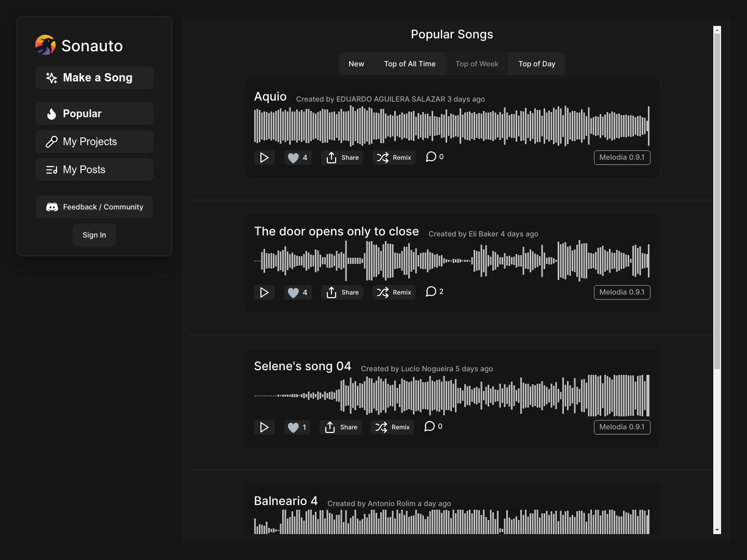Open comments for Aquio
The height and width of the screenshot is (560, 747).
point(435,157)
